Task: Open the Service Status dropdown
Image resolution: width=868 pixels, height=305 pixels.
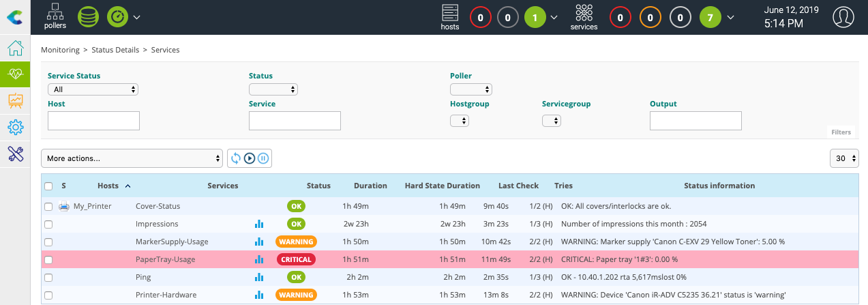Action: pos(93,89)
